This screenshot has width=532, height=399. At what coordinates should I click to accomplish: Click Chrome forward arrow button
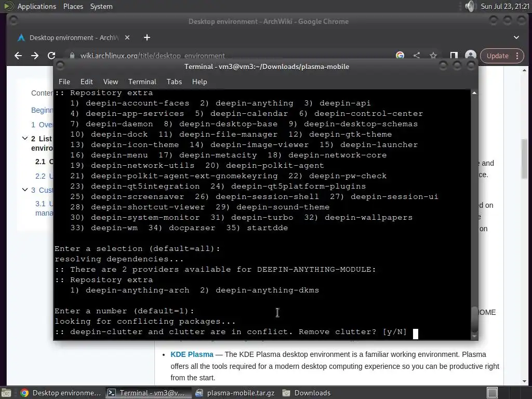(35, 56)
